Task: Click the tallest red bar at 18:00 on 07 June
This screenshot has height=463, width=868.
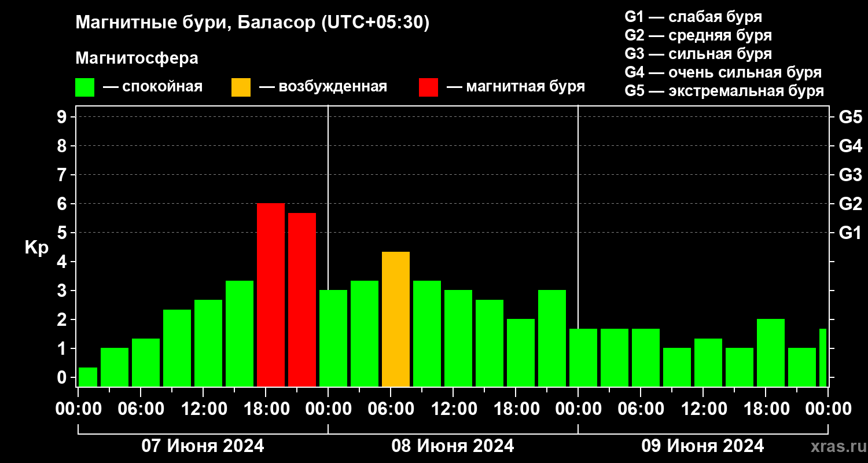Action: 271,295
